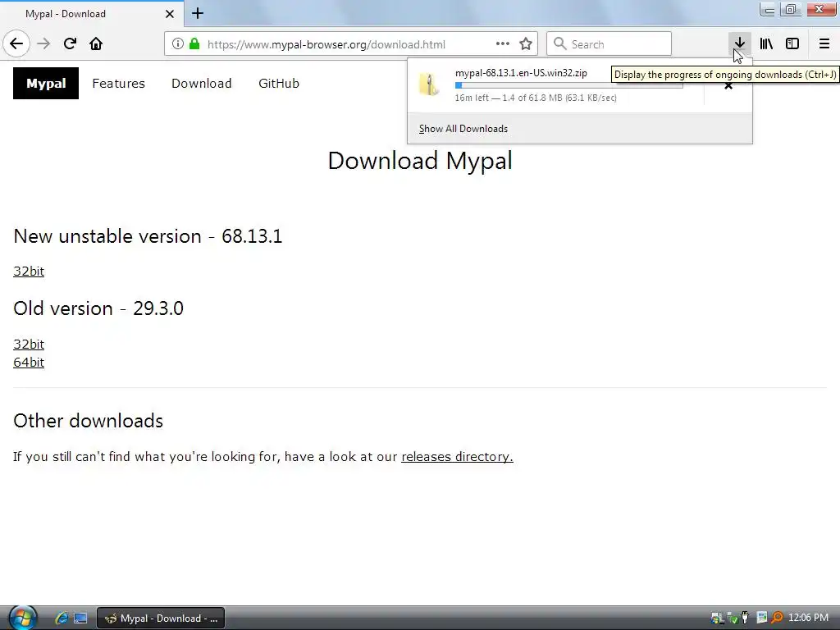Viewport: 840px width, 630px height.
Task: Show sidebars panel icon
Action: tap(792, 44)
